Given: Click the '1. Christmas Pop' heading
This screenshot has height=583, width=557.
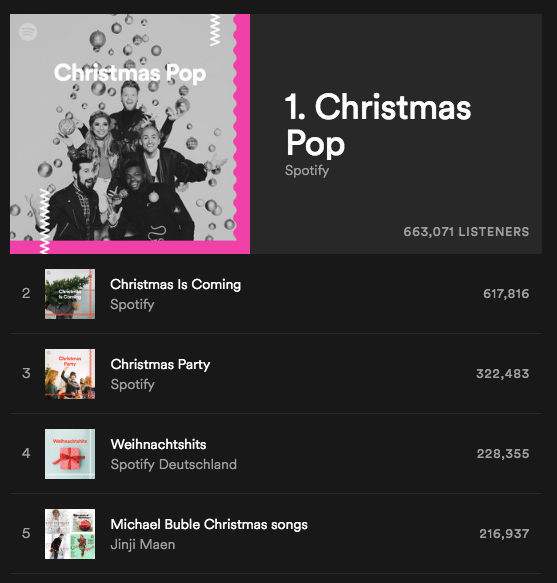Looking at the screenshot, I should point(378,125).
